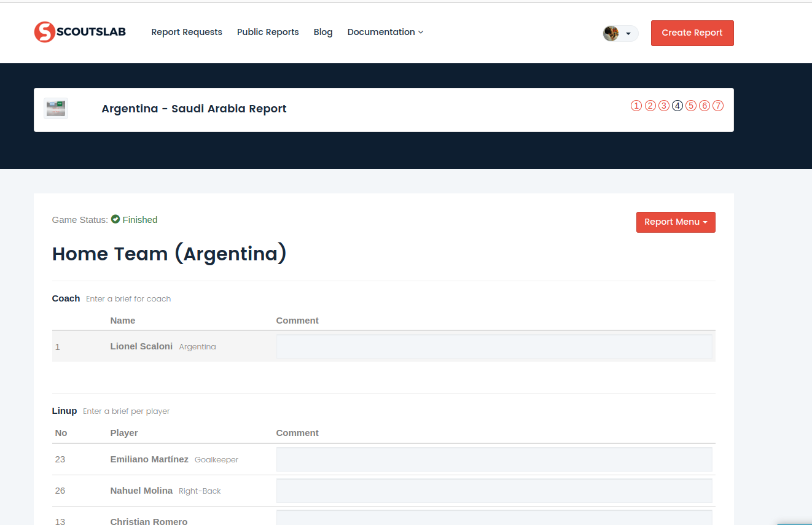The image size is (812, 525).
Task: Go to report step 5
Action: 690,106
